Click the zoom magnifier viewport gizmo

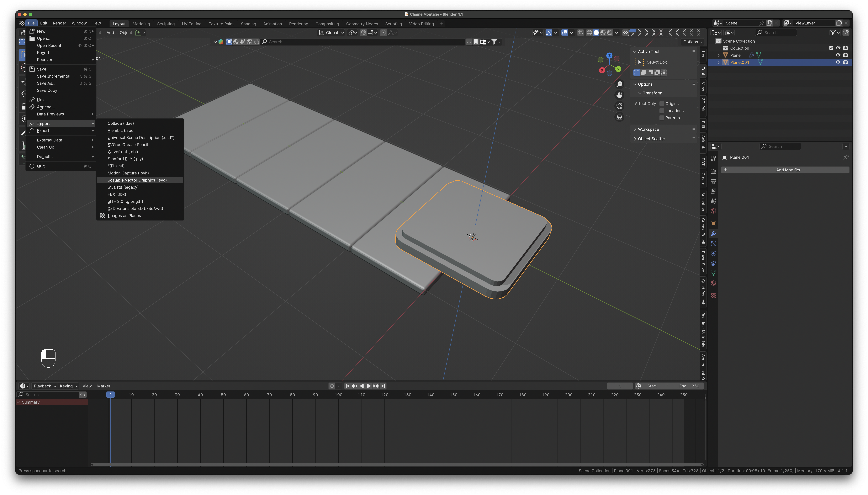(620, 84)
